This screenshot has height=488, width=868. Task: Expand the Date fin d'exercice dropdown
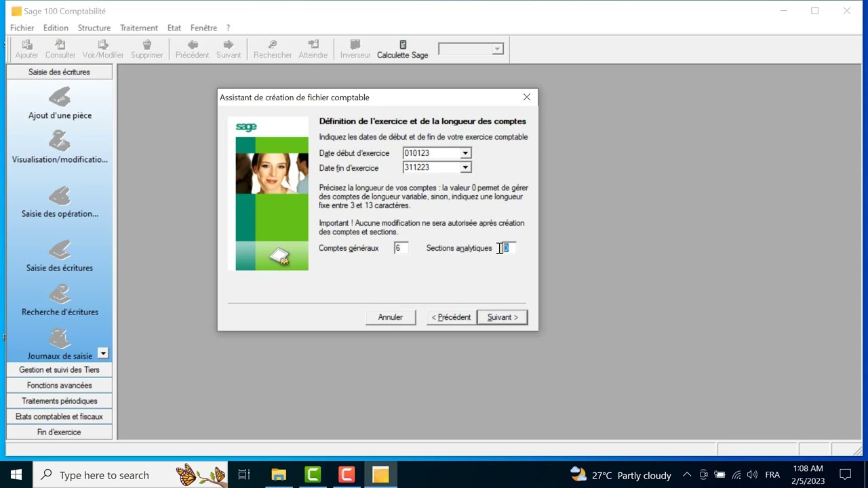[x=465, y=167]
